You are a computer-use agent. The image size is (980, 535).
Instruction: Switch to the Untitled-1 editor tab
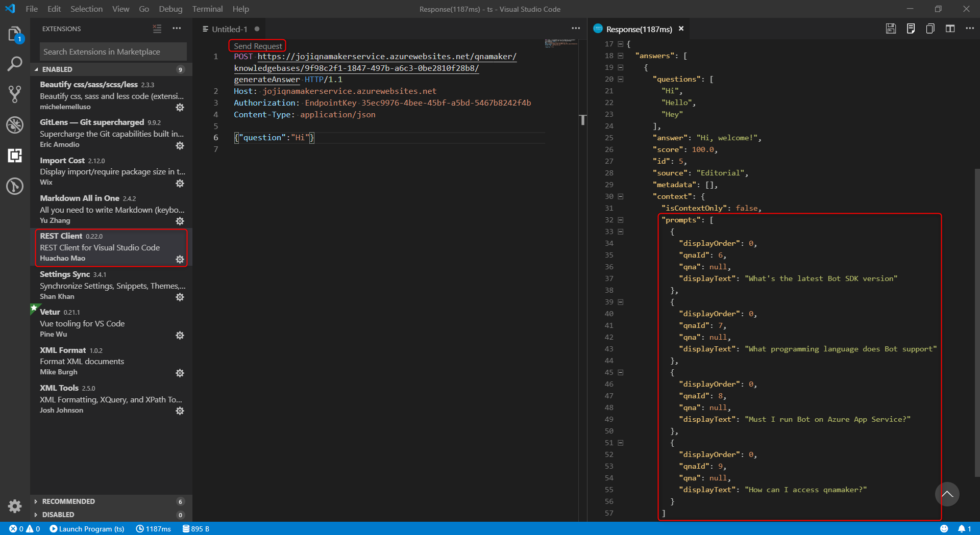coord(229,29)
